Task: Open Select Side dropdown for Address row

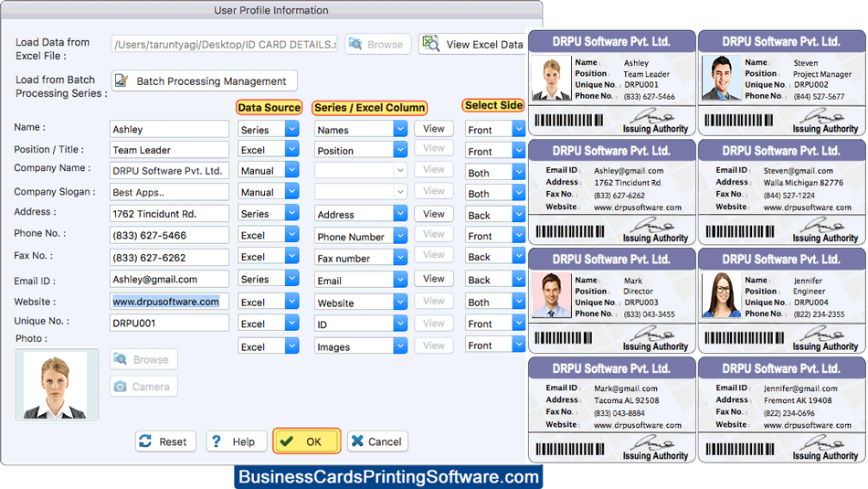Action: click(x=494, y=215)
